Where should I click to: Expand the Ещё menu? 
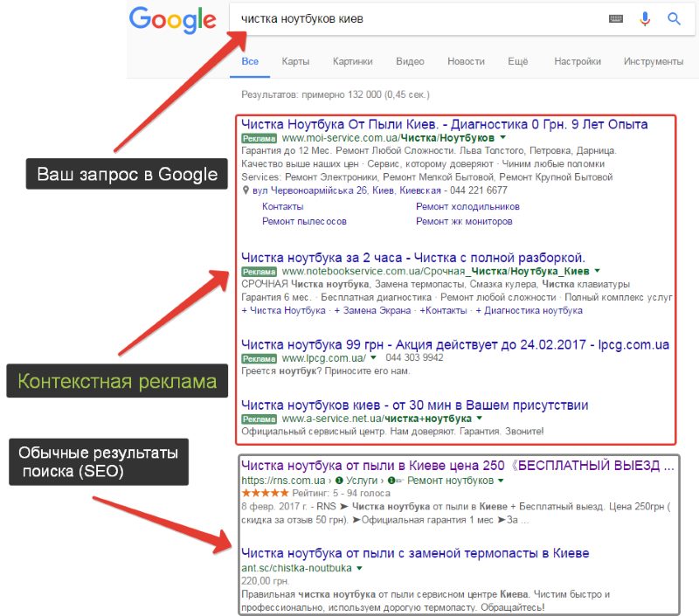pos(517,61)
